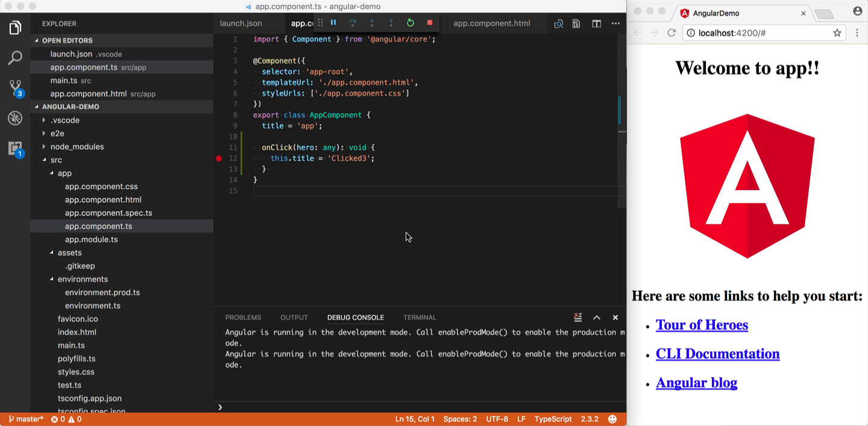Viewport: 868px width, 426px height.
Task: Grab the debug toolbar drag handle
Action: pyautogui.click(x=321, y=23)
